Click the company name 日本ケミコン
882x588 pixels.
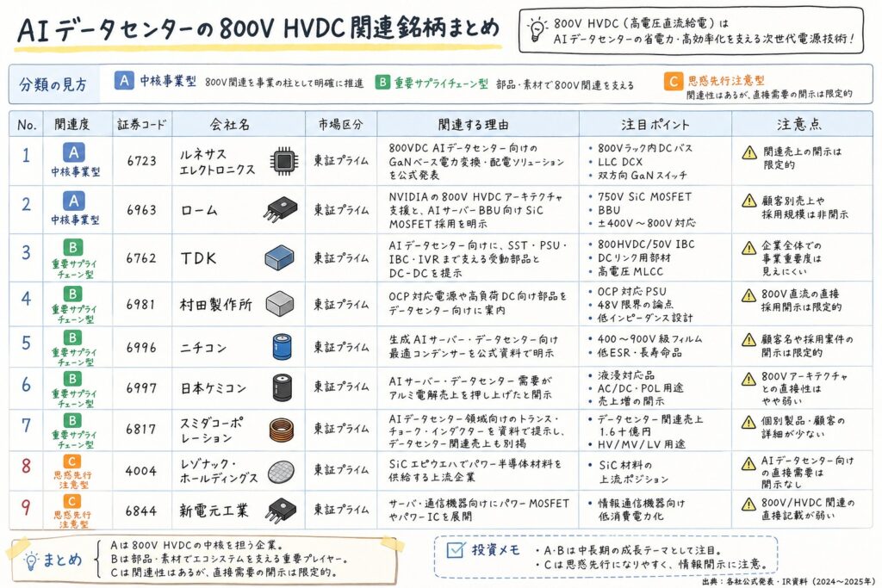click(x=214, y=388)
